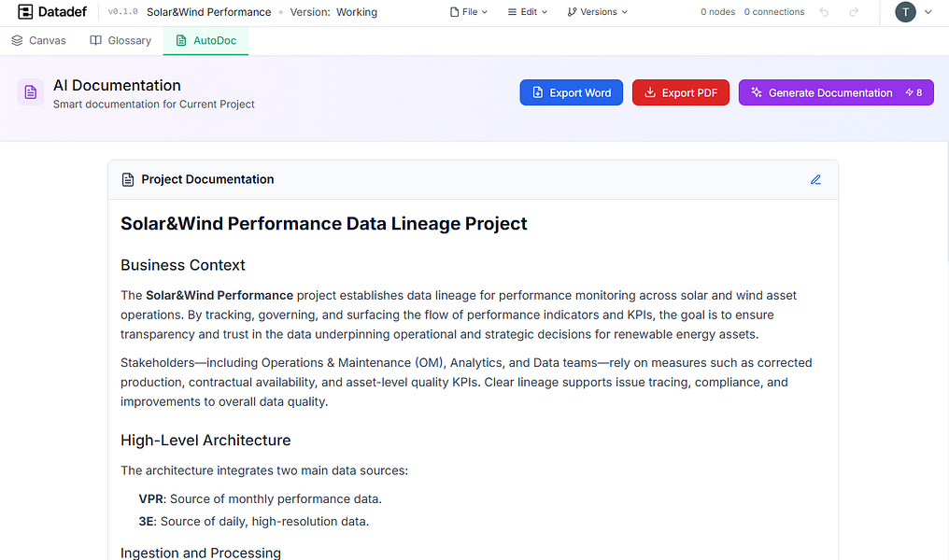The image size is (949, 560).
Task: Open the Glossary tab
Action: [x=120, y=40]
